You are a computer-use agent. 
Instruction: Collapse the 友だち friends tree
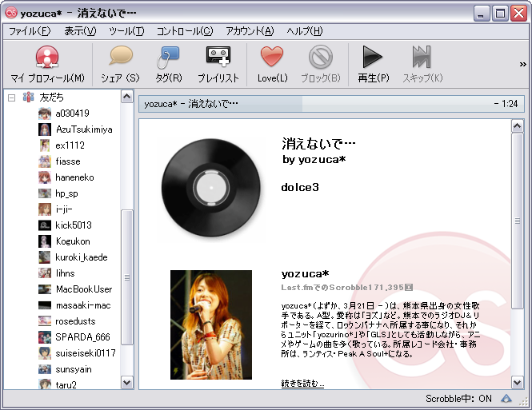pos(11,98)
